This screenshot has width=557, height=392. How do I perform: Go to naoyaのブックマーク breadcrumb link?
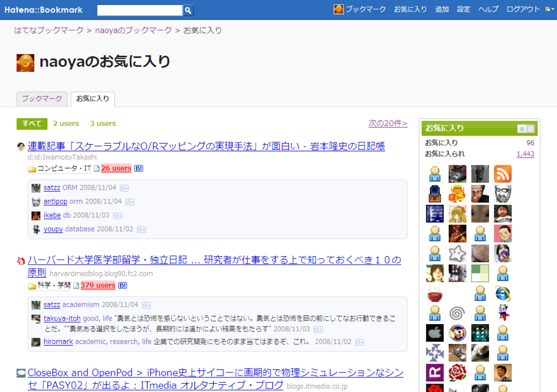pyautogui.click(x=134, y=31)
